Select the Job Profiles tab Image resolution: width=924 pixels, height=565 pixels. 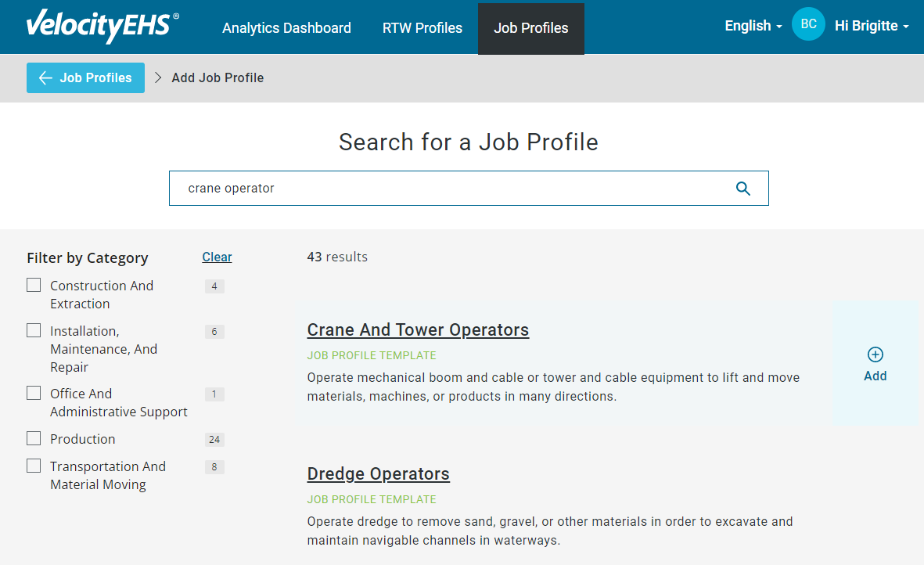(x=531, y=28)
